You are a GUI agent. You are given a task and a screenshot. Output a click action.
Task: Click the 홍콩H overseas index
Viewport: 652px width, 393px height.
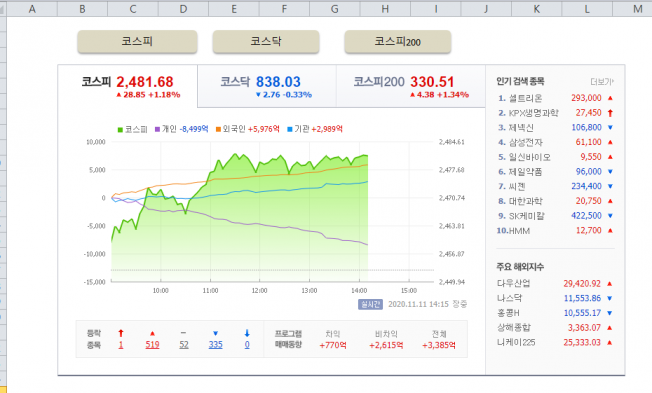click(x=508, y=313)
